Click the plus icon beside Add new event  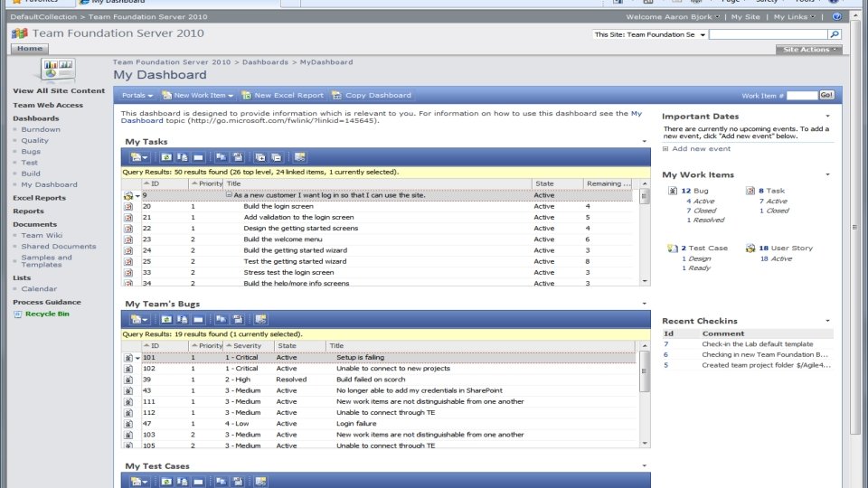pos(665,149)
